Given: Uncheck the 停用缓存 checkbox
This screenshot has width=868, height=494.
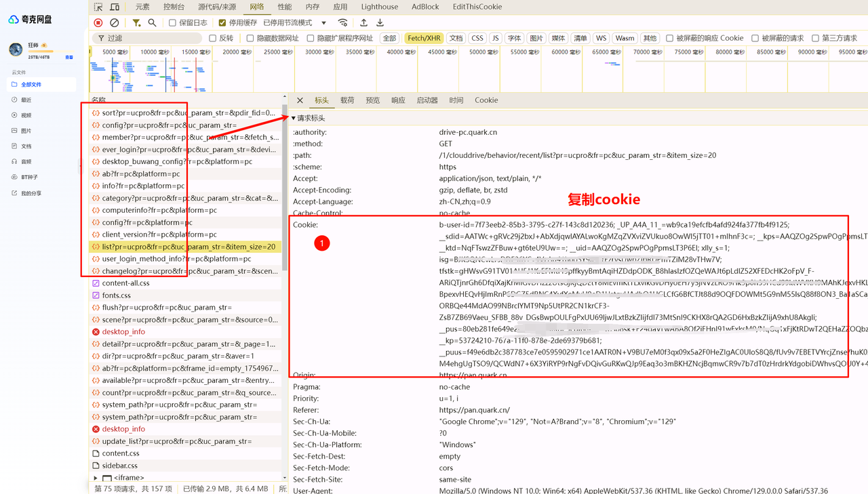Looking at the screenshot, I should pyautogui.click(x=222, y=23).
